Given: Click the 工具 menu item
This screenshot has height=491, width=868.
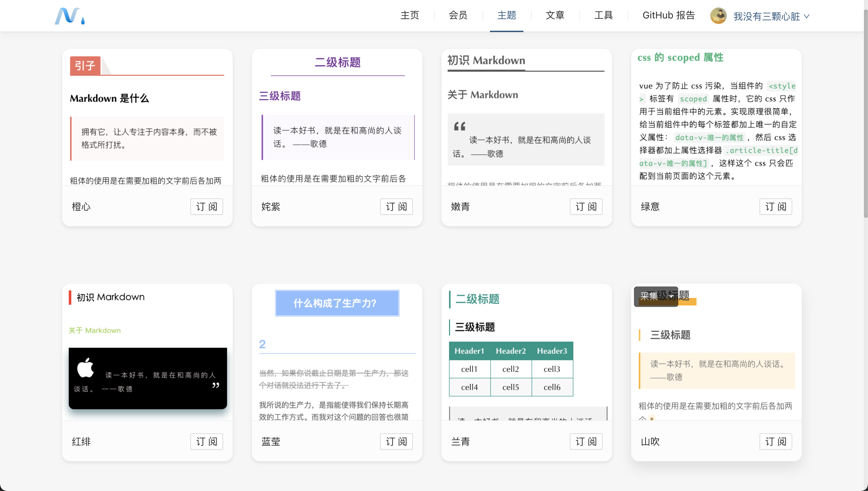Looking at the screenshot, I should click(602, 15).
